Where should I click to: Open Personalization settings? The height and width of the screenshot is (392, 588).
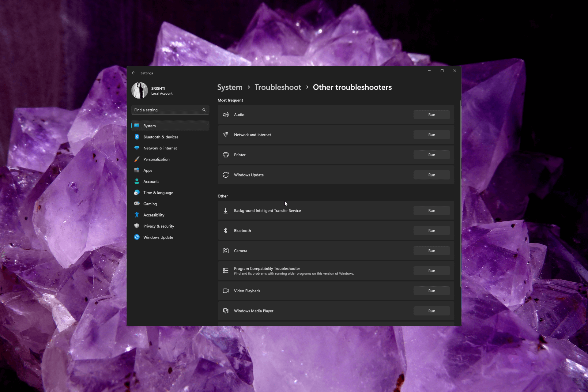click(x=170, y=159)
